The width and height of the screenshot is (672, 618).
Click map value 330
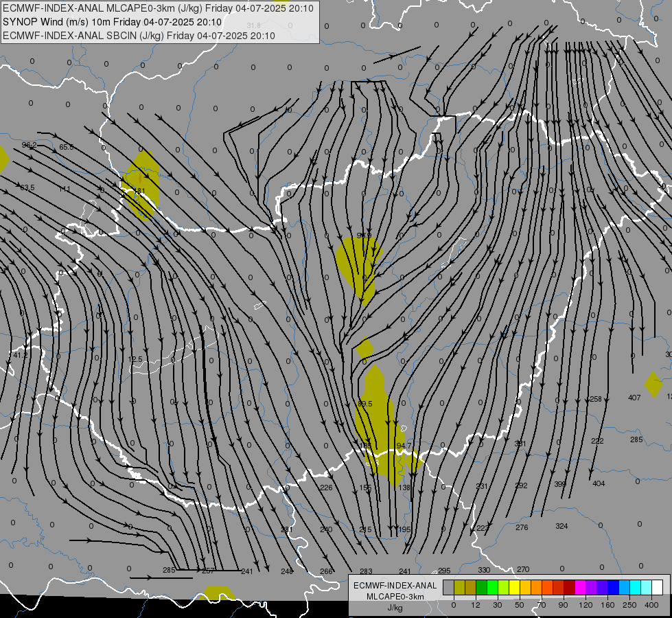click(484, 571)
